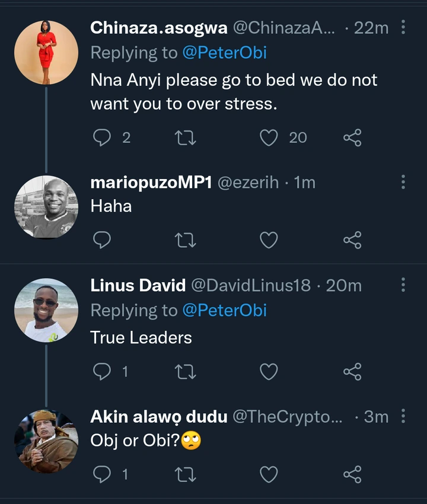Open more options on Chinaza.asogwa's tweet
427x504 pixels.
coord(403,27)
